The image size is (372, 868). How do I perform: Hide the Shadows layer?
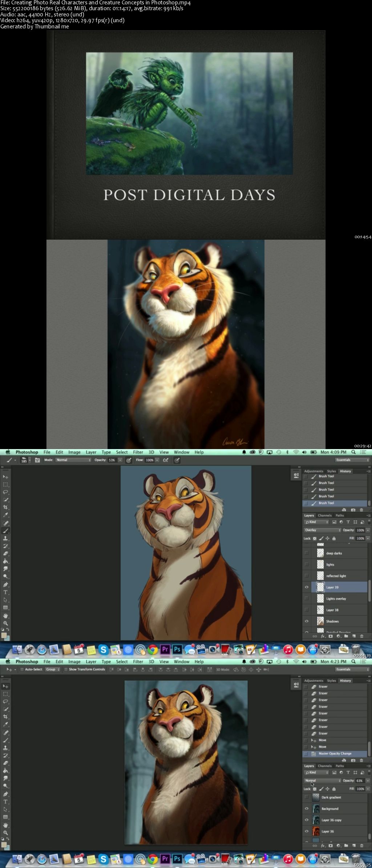click(x=307, y=621)
